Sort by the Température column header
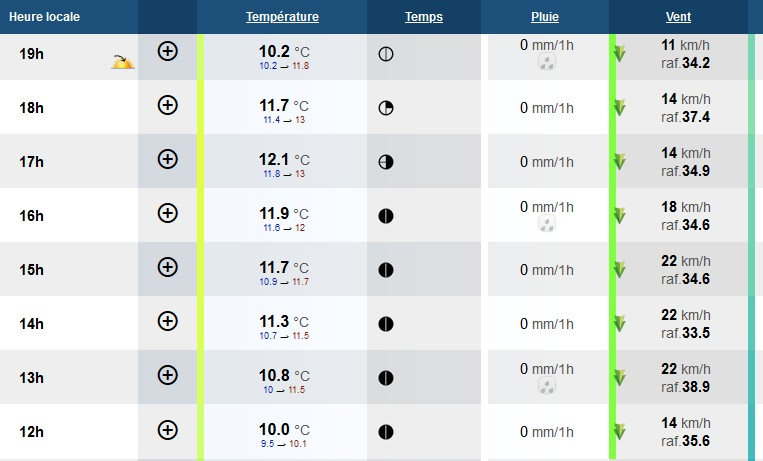The width and height of the screenshot is (763, 461). tap(282, 17)
